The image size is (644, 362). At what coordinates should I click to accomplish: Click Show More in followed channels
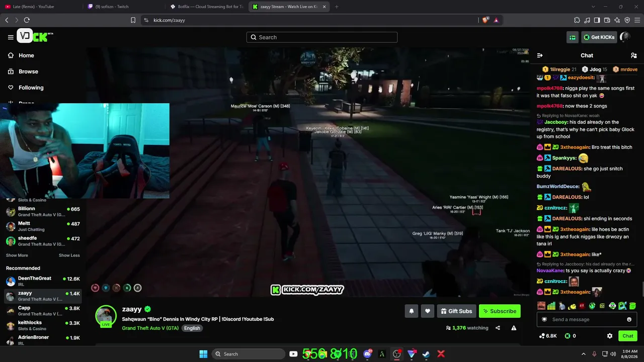tap(17, 255)
